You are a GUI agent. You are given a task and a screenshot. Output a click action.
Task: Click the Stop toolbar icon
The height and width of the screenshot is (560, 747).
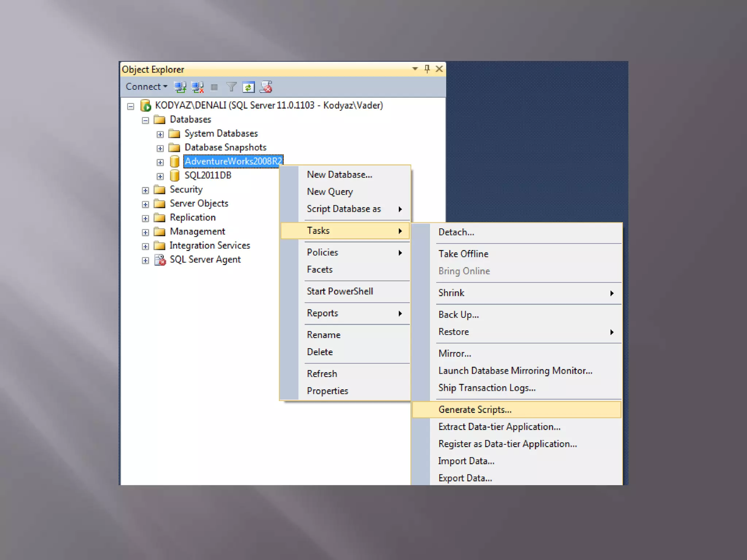tap(214, 87)
